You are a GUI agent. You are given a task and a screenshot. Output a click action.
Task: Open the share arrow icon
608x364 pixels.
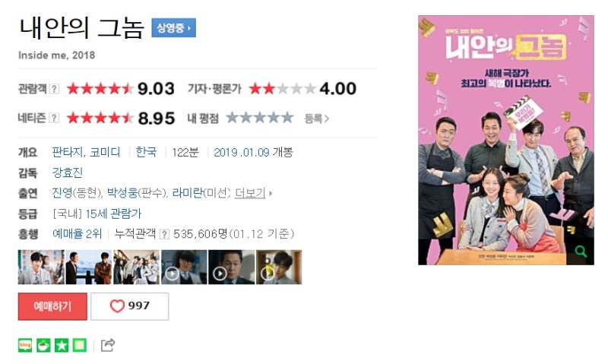(108, 345)
